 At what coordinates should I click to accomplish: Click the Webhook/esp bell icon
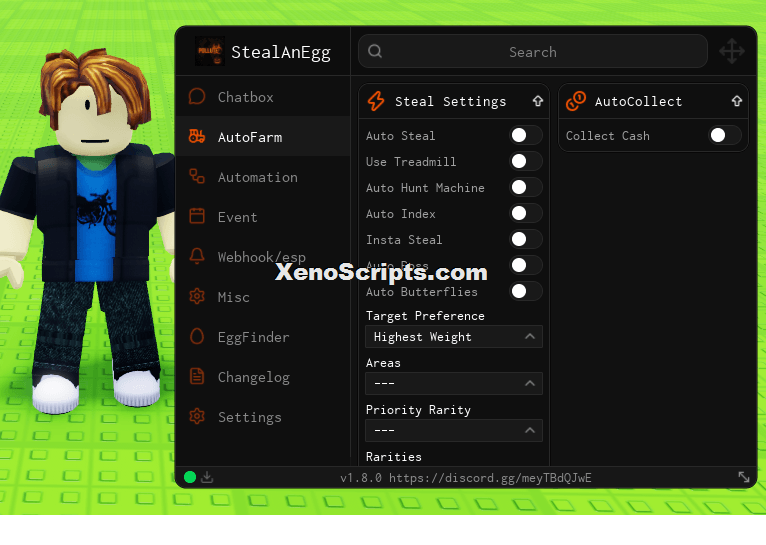pyautogui.click(x=197, y=256)
